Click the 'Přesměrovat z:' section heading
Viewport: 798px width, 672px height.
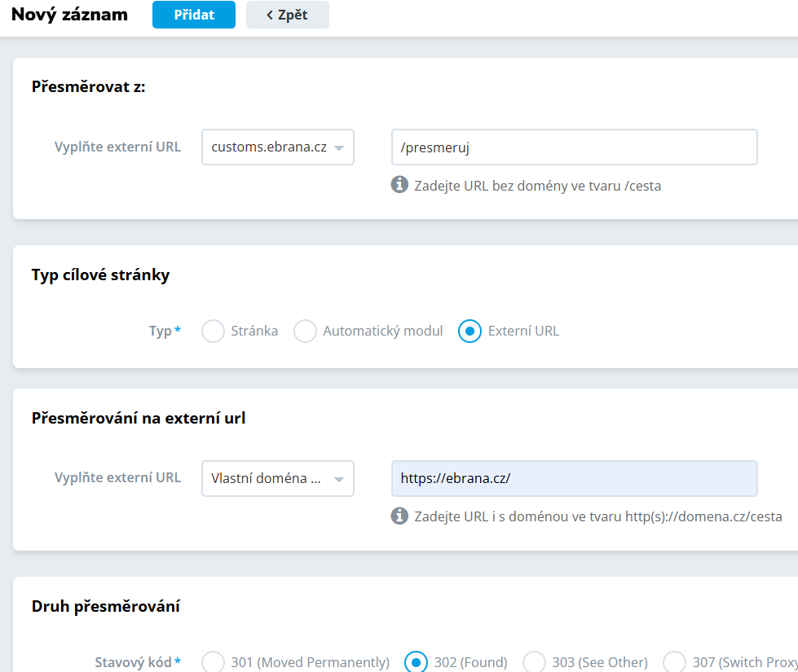coord(88,87)
